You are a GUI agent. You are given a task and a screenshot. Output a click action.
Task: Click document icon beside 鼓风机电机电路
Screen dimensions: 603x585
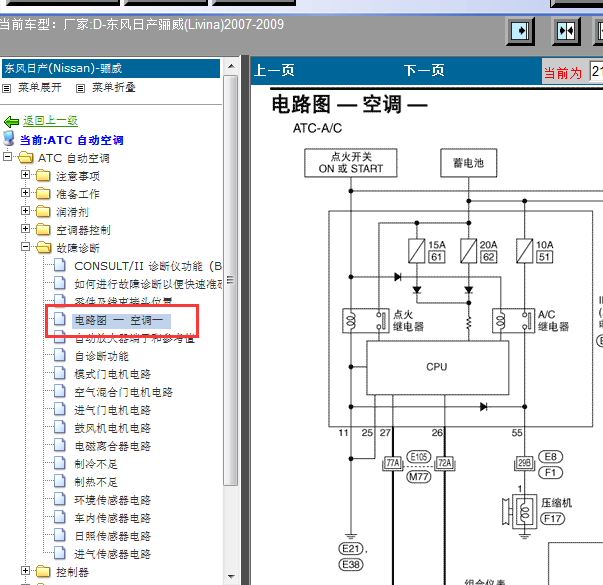60,427
